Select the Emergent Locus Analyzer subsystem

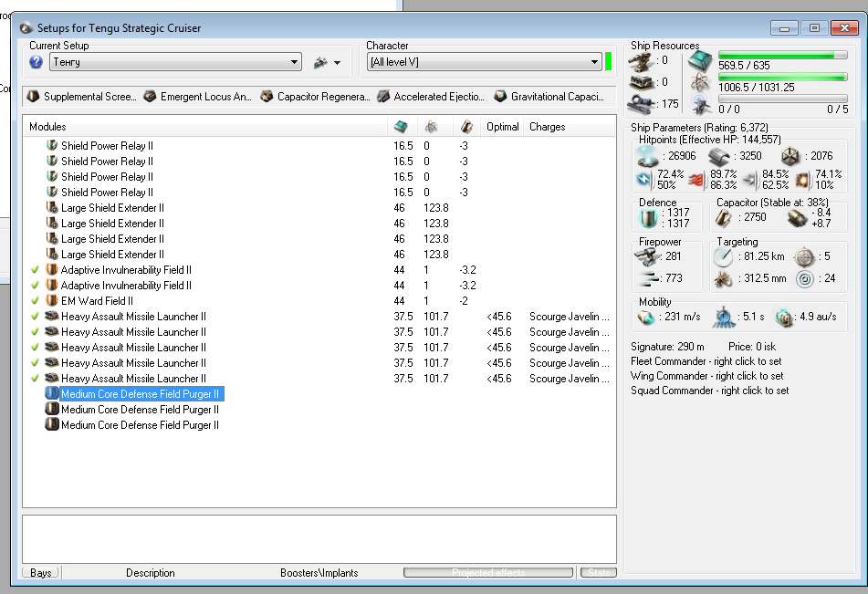[x=198, y=97]
